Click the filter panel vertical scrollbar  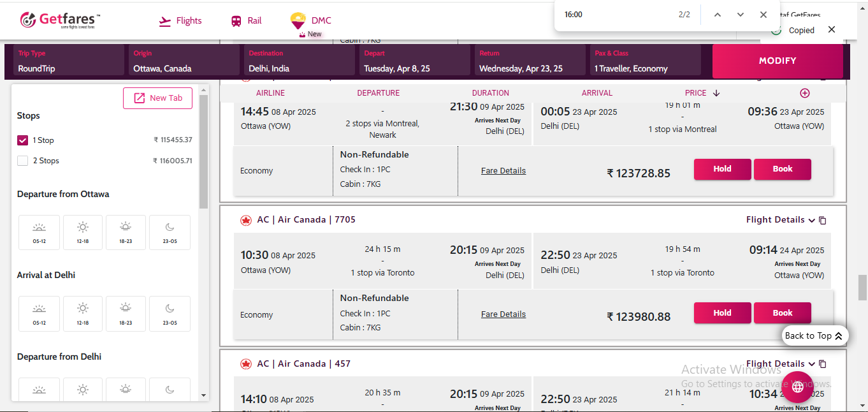pos(203,153)
